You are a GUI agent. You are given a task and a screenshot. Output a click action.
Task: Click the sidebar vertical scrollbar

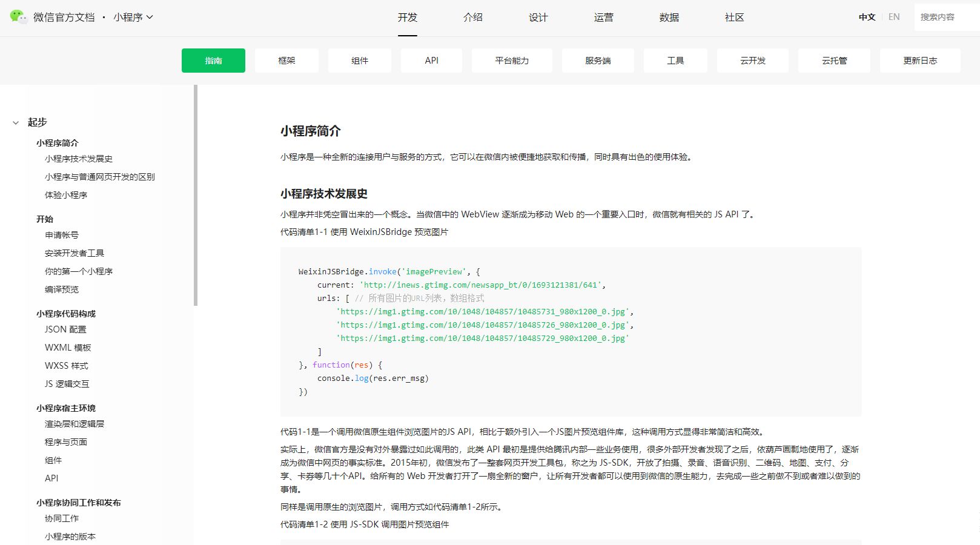point(196,195)
